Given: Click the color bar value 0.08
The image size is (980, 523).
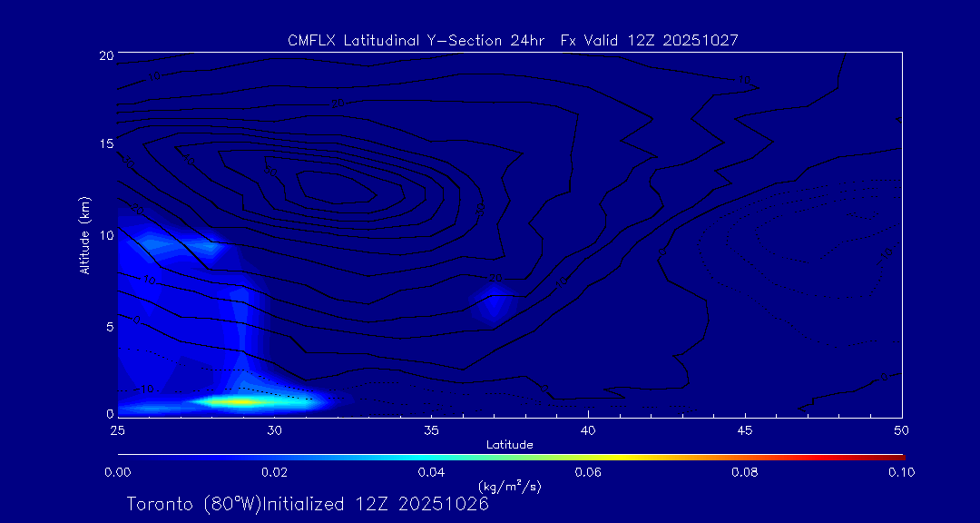Looking at the screenshot, I should click(745, 472).
